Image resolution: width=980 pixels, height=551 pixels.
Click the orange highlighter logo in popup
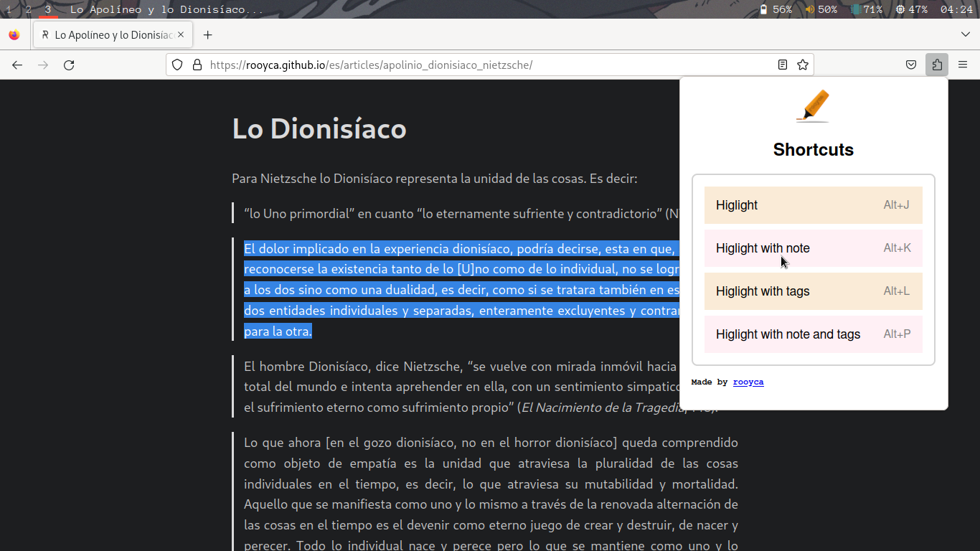813,106
